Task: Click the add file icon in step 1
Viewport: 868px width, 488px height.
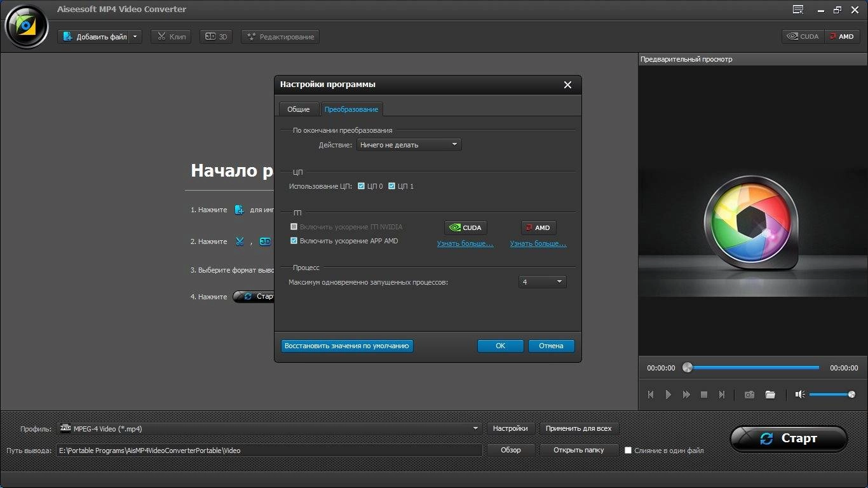Action: pos(239,210)
